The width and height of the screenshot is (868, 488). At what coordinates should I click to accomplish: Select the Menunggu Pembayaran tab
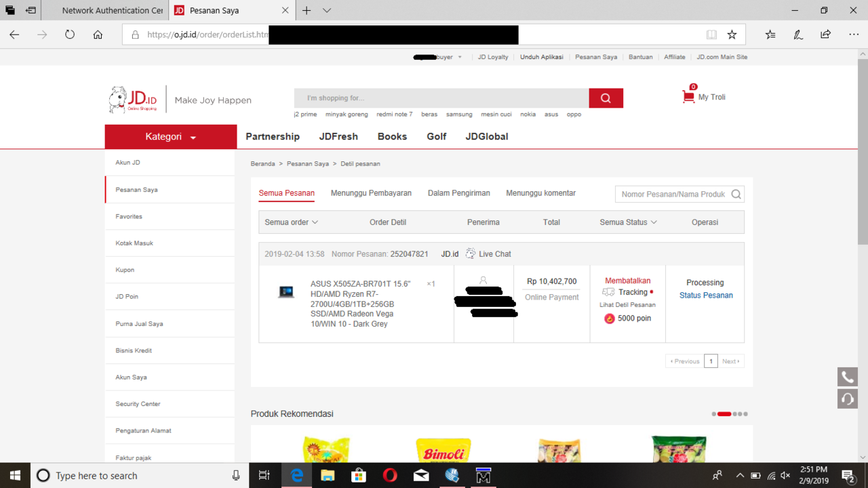click(371, 193)
